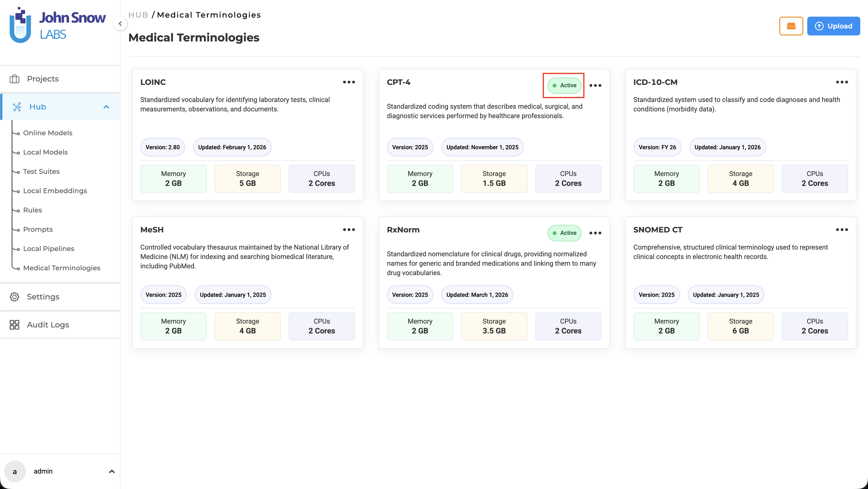Open the options menu on ICD-10-CM card
The height and width of the screenshot is (489, 868).
coord(842,82)
